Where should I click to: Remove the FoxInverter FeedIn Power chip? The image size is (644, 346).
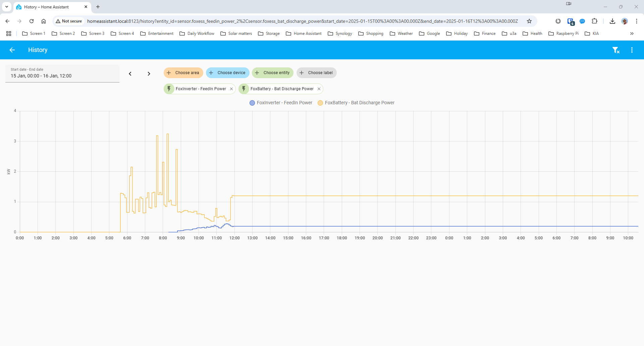coord(231,89)
